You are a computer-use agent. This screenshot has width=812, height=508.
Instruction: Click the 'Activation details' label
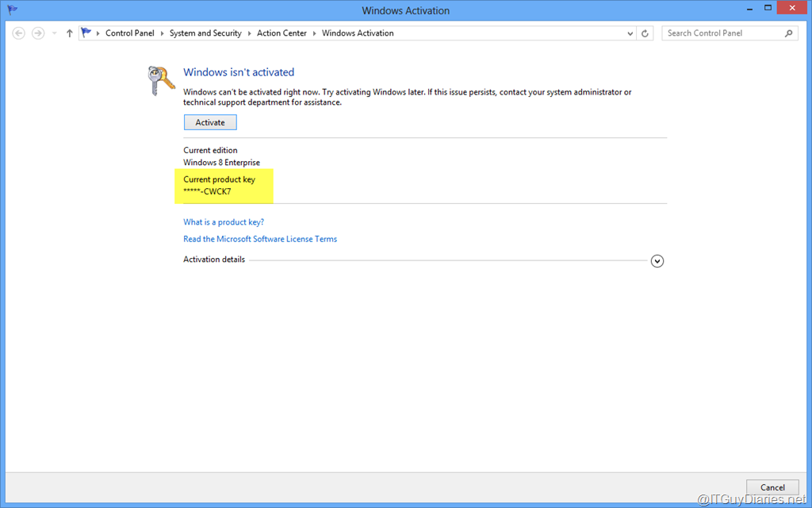pyautogui.click(x=214, y=260)
